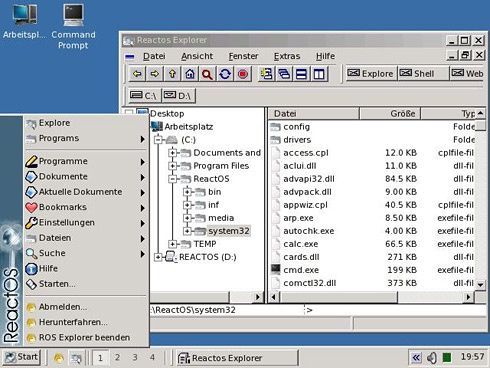Click the file list scroll-down arrow
The width and height of the screenshot is (490, 368).
480,285
